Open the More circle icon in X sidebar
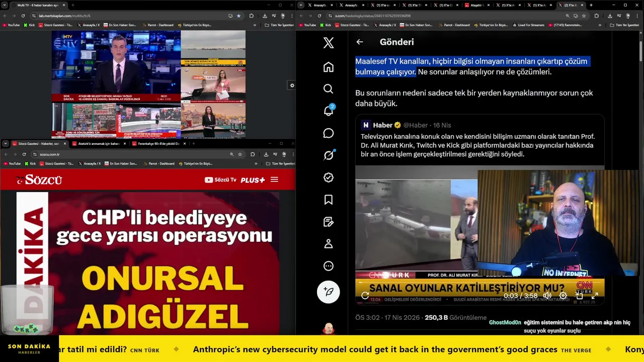Screen dimensions: 644x362 pos(329,266)
